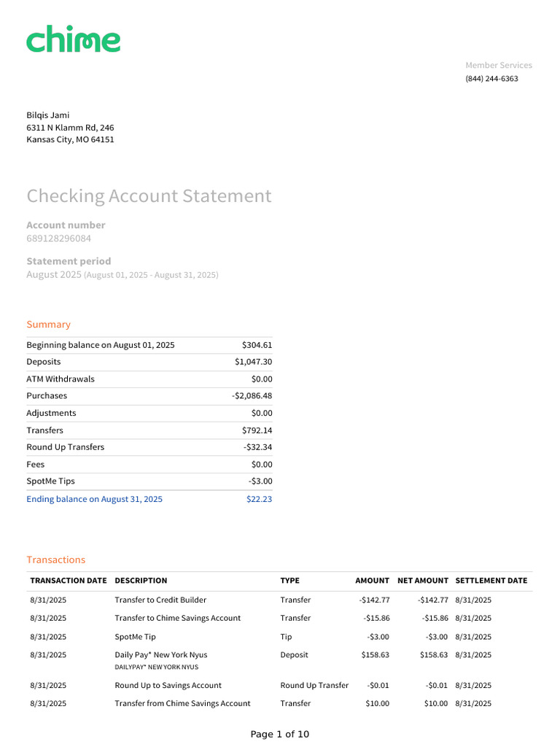Click the DAILYPAY* NEW YORK NYUS subtext
Viewport: 560px width, 747px height.
(x=157, y=667)
